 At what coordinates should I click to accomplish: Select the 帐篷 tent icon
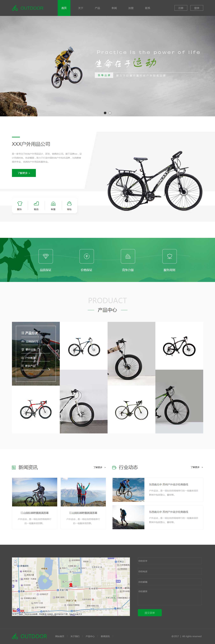pos(53,204)
